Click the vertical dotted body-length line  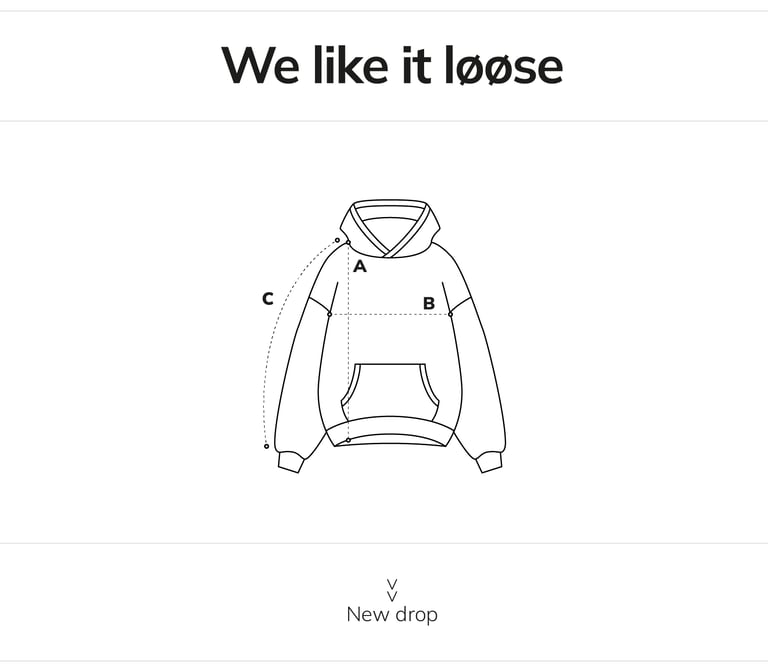click(x=348, y=341)
